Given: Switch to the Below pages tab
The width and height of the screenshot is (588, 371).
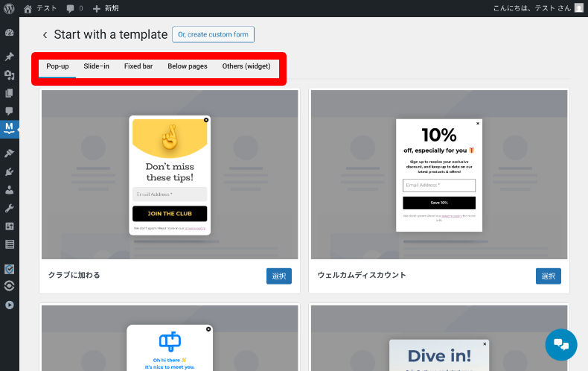Looking at the screenshot, I should tap(188, 66).
